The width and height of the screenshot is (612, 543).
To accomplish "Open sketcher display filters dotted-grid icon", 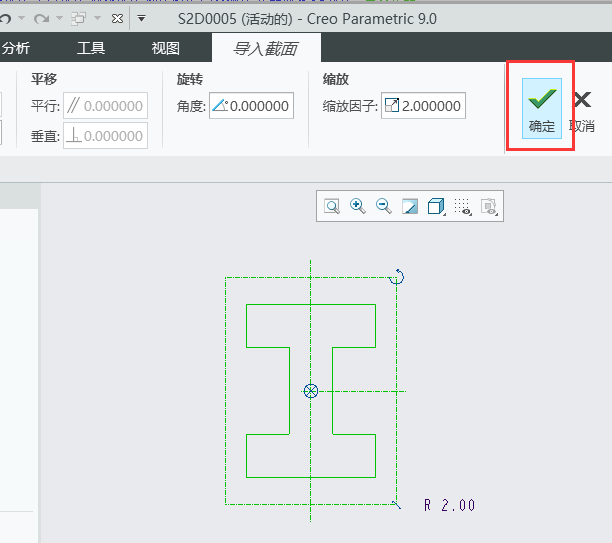I will [463, 206].
